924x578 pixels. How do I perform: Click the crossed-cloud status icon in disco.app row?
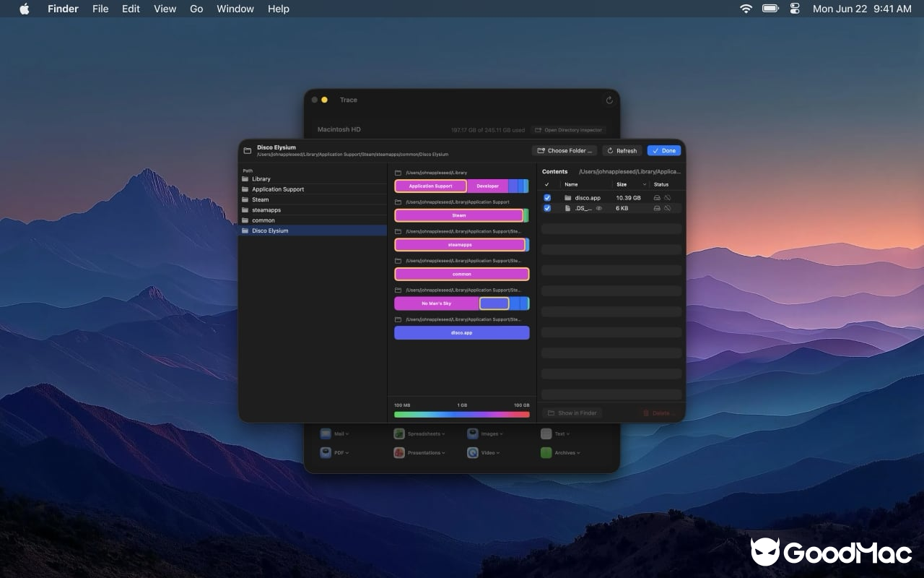[x=668, y=197]
